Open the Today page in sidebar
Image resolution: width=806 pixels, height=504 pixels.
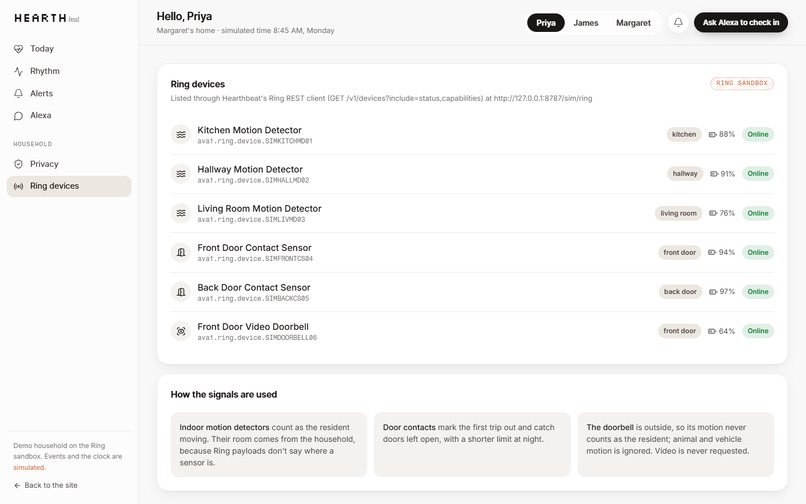click(69, 49)
